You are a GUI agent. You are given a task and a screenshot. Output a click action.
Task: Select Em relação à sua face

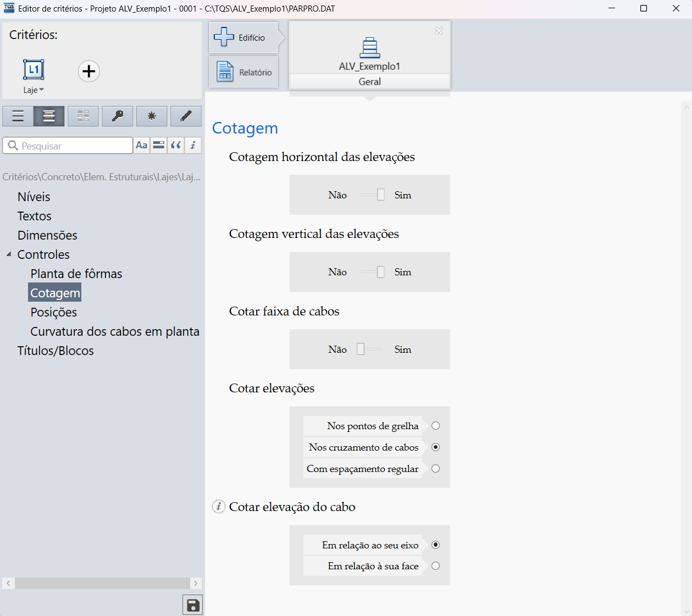(436, 566)
